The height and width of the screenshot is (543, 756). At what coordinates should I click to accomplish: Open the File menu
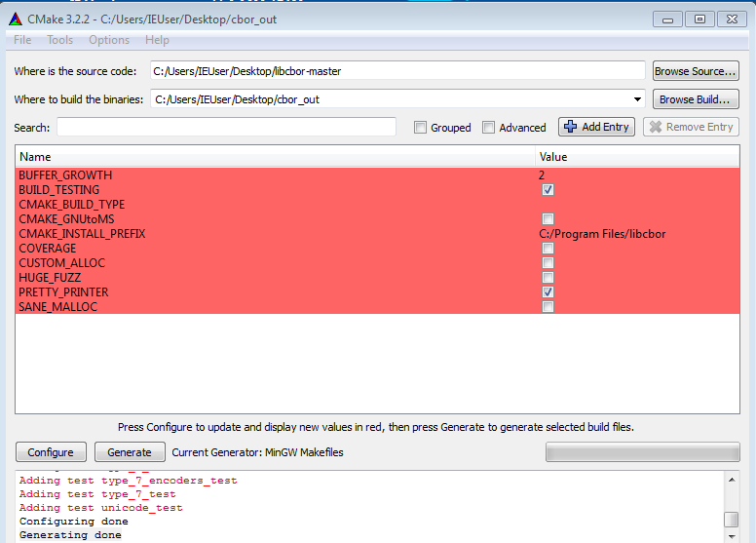[x=22, y=40]
